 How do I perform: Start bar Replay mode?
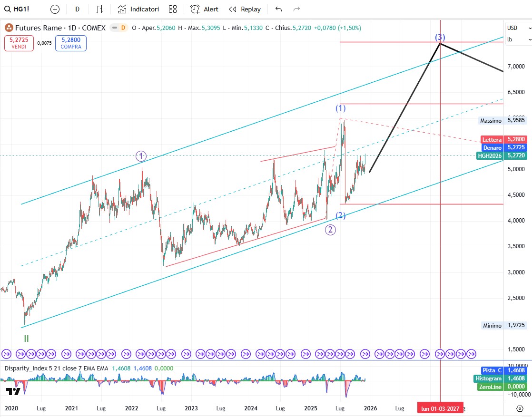point(245,9)
